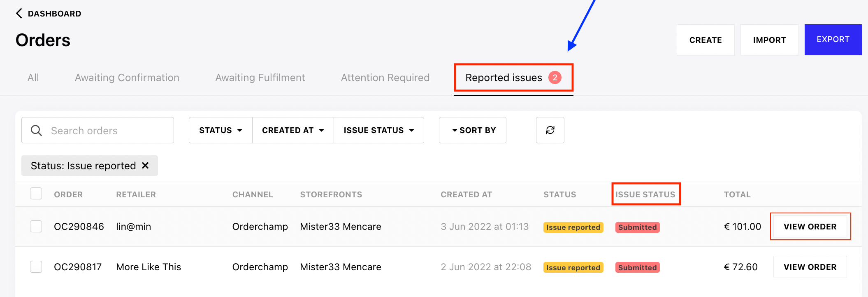
Task: Click the Export button
Action: coord(833,40)
